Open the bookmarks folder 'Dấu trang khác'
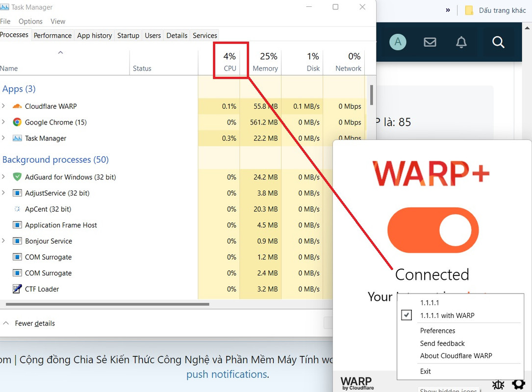Viewport: 532px width, 392px height. tap(495, 10)
